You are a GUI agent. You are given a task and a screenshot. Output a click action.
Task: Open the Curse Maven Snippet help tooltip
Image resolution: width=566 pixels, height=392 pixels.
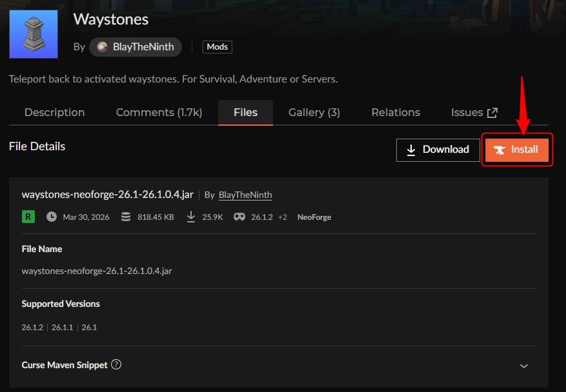click(x=116, y=364)
